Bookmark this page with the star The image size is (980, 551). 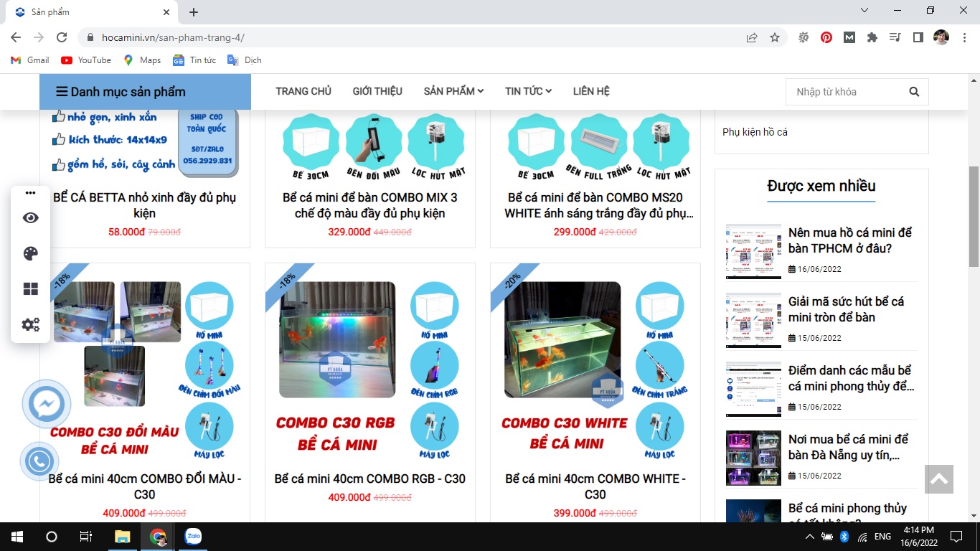[775, 37]
